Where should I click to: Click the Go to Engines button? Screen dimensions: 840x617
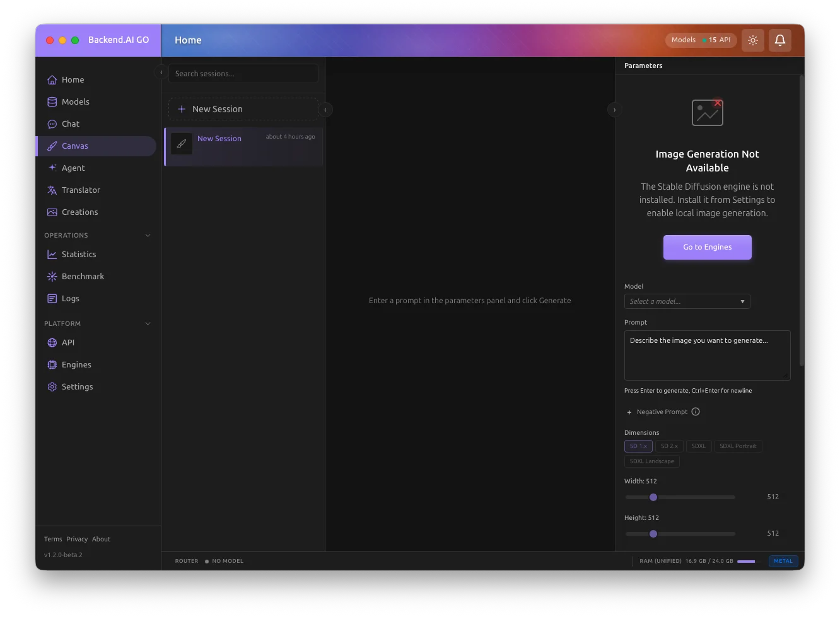(x=707, y=248)
